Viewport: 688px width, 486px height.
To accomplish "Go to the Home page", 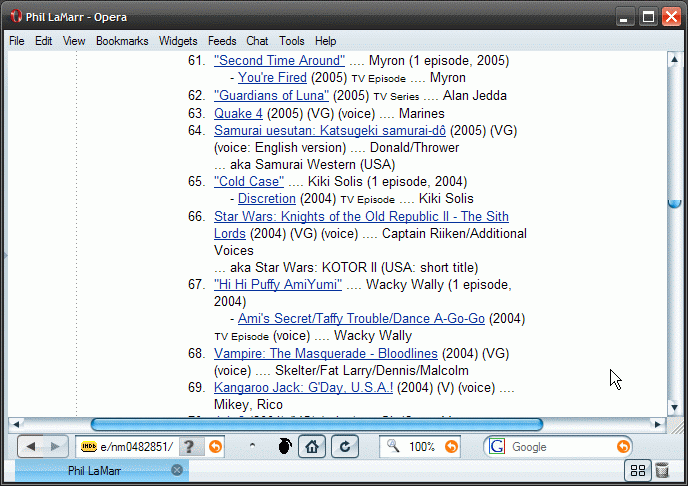I will (312, 447).
